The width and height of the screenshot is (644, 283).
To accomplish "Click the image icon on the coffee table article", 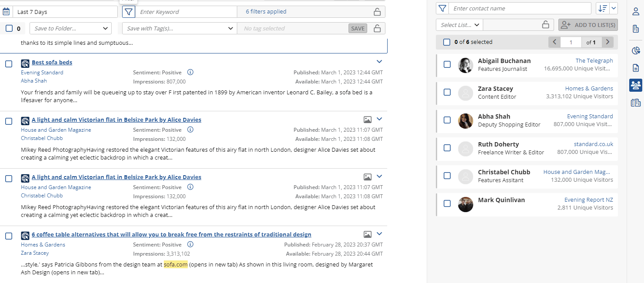I will point(367,234).
